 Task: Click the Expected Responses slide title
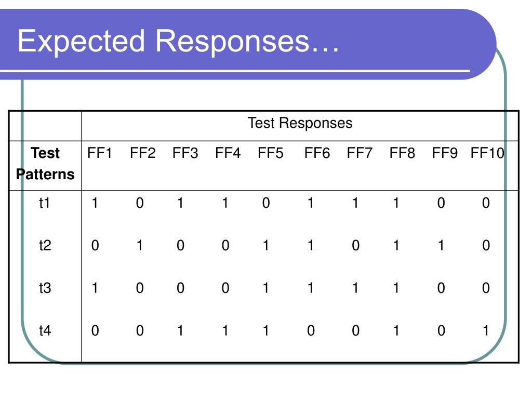pyautogui.click(x=178, y=42)
